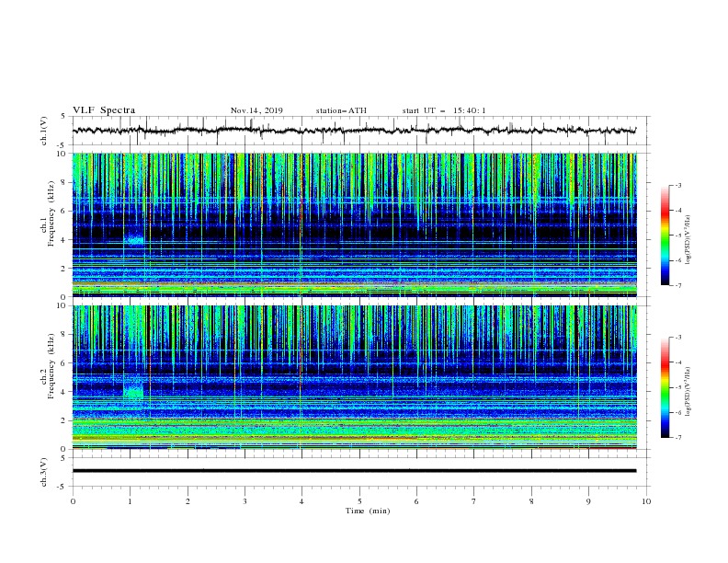Screen dimensions: 728x563
Task: Click the bright emission patch in ch.1 near 4 kHz
Action: click(x=135, y=240)
